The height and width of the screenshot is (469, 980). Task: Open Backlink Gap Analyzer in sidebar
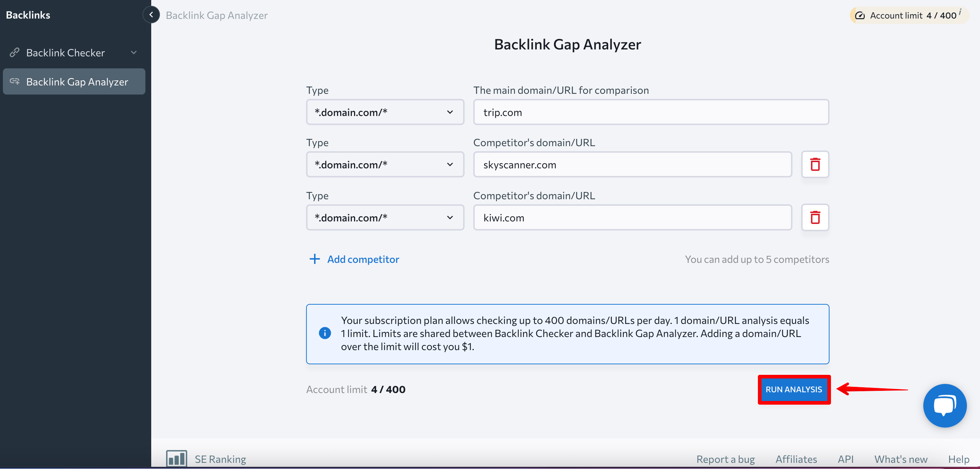(x=74, y=81)
